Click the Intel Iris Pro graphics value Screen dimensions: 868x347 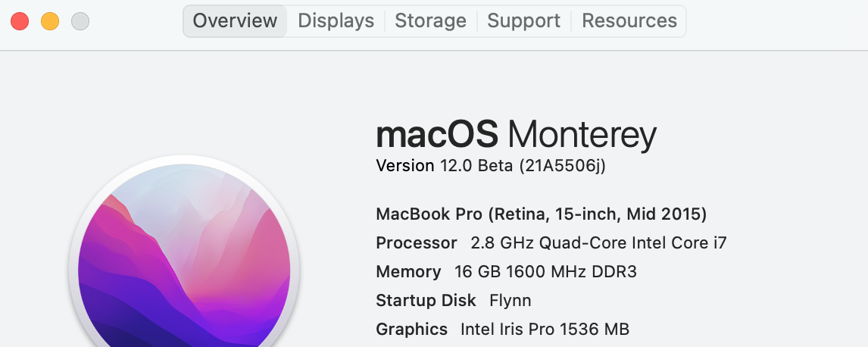click(545, 330)
